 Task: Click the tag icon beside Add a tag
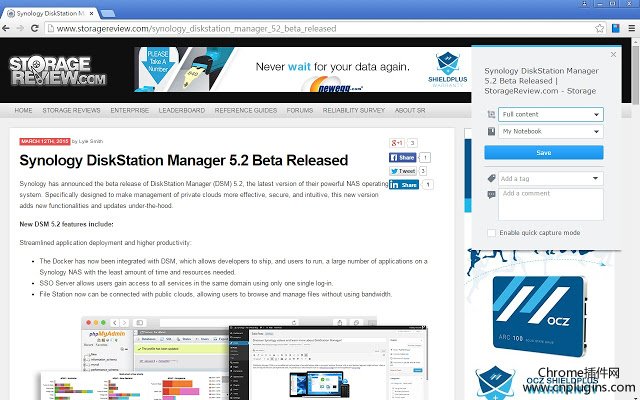coord(491,178)
